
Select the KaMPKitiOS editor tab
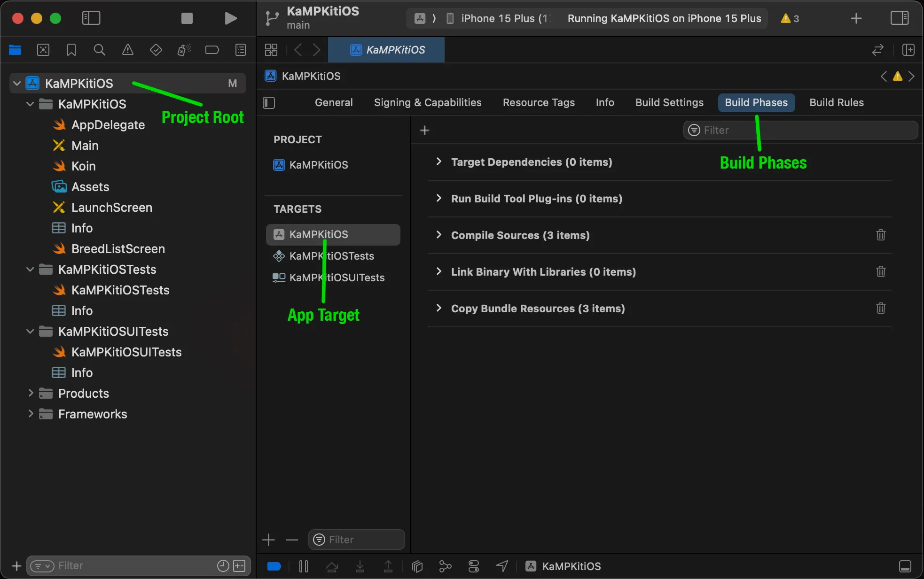click(x=386, y=50)
